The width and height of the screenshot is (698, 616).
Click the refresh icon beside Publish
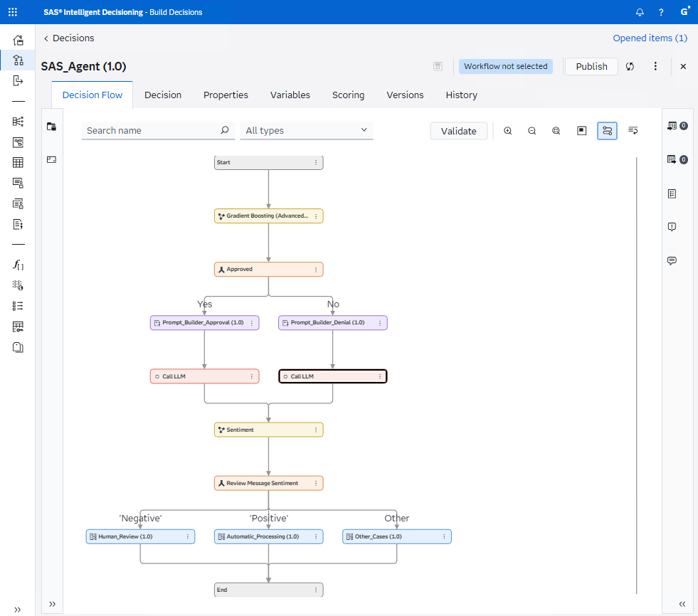pyautogui.click(x=630, y=65)
